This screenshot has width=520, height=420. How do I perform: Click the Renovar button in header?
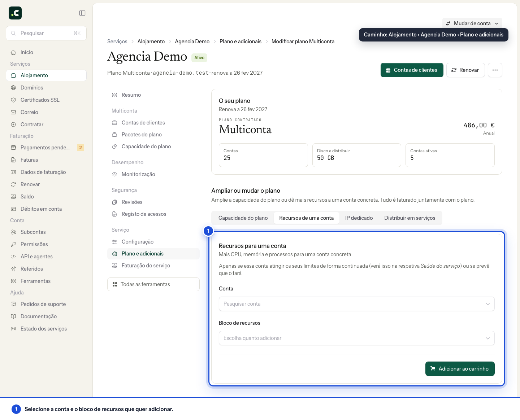[x=465, y=70]
